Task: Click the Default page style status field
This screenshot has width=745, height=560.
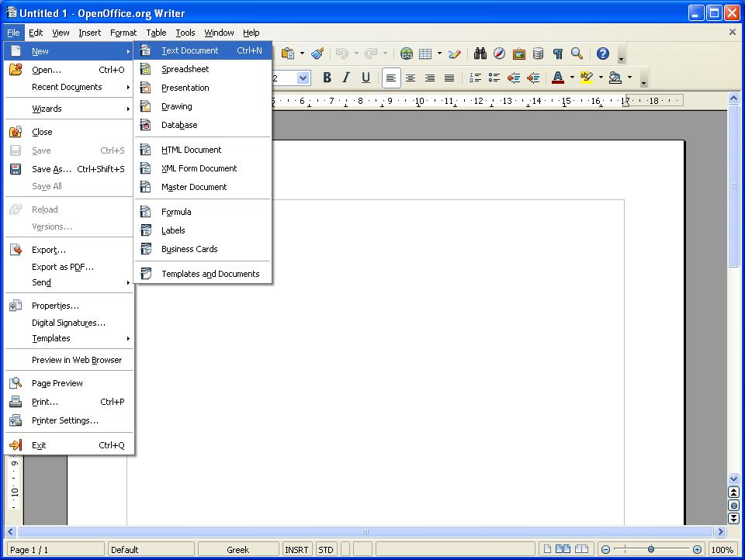Action: coord(151,550)
